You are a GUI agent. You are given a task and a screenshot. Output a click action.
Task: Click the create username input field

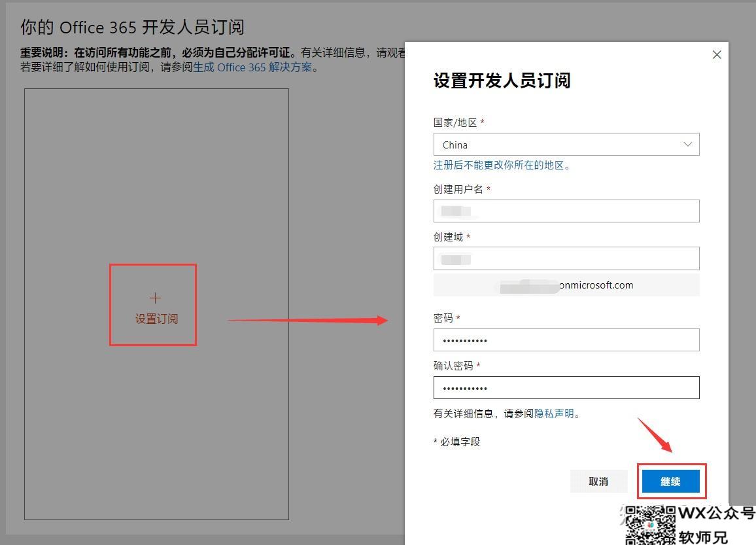566,211
